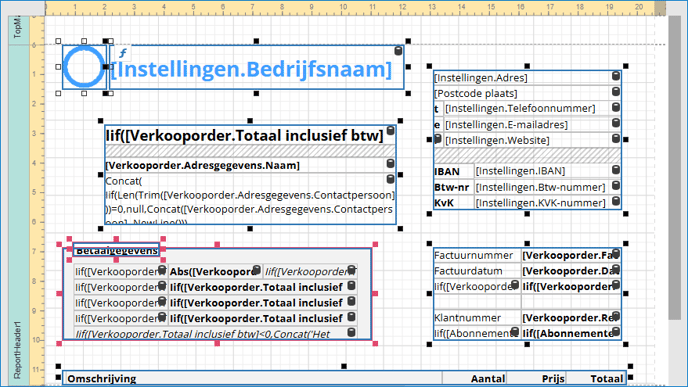688x387 pixels.
Task: Click the database icon on Instellingen.Adres field
Action: pyautogui.click(x=616, y=76)
